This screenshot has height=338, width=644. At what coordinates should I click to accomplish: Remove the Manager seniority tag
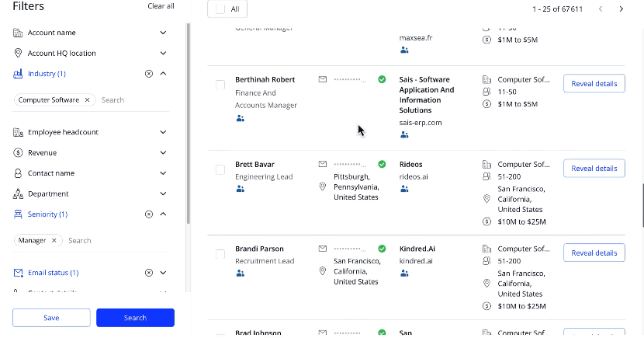54,241
